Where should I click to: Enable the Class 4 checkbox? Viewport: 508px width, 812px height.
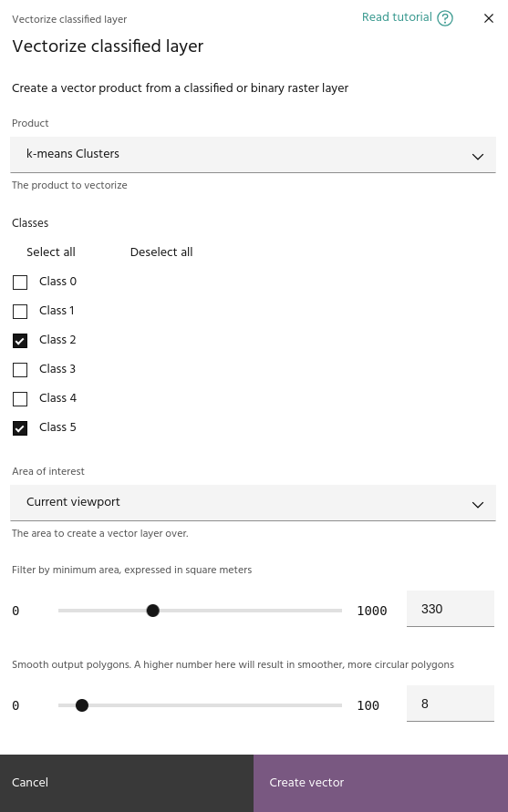pos(20,399)
